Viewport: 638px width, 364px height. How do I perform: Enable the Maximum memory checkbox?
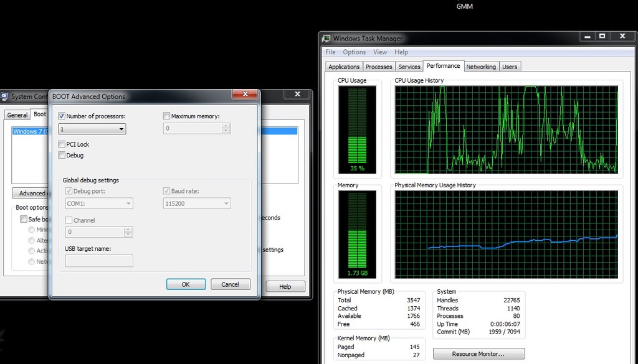166,116
